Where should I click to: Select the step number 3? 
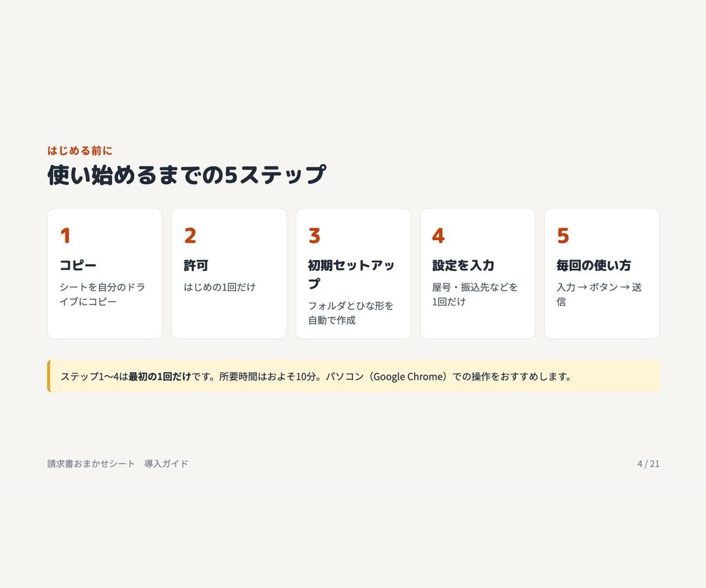(314, 236)
